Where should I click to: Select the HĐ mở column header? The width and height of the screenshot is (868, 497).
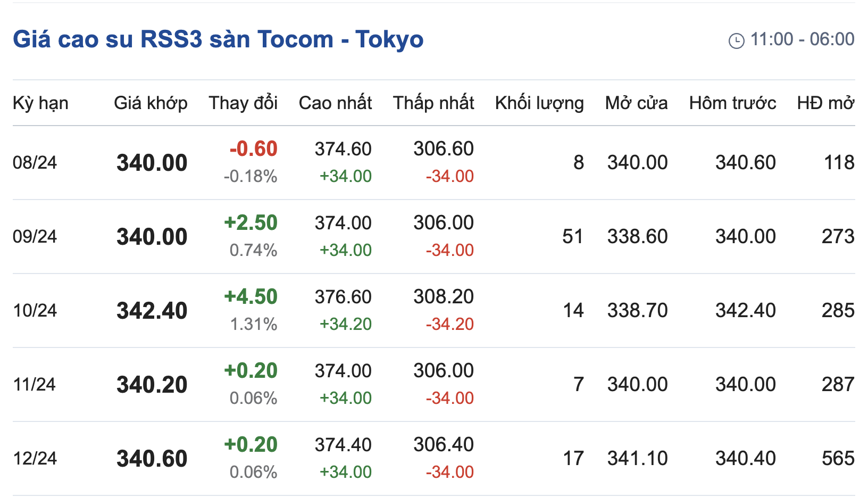(x=825, y=103)
